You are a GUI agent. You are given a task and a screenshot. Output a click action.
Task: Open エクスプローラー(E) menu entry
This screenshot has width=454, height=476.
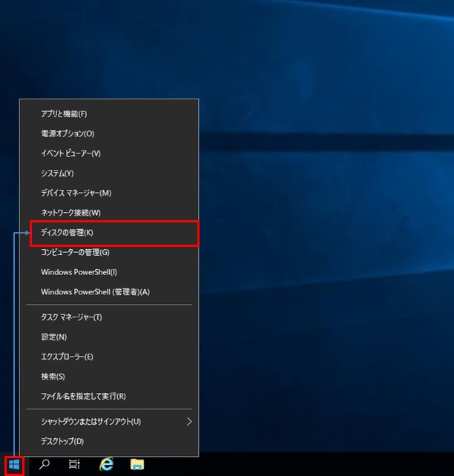(x=109, y=357)
